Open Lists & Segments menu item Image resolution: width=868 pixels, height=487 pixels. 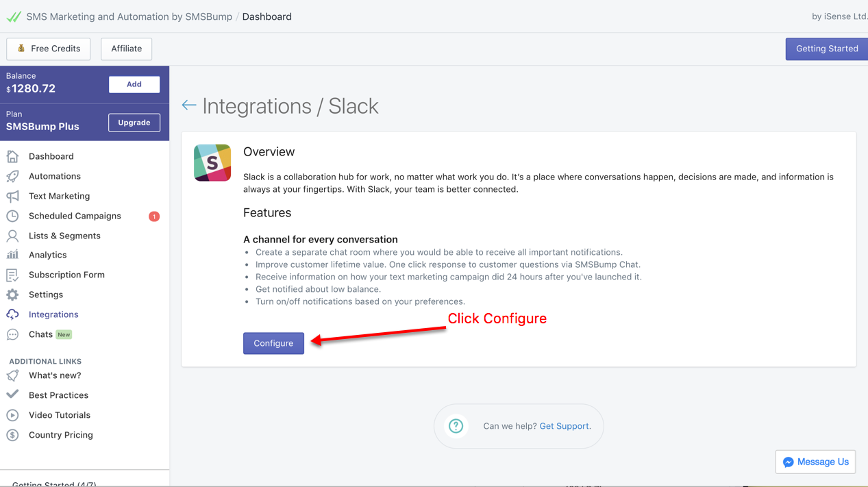click(x=64, y=236)
